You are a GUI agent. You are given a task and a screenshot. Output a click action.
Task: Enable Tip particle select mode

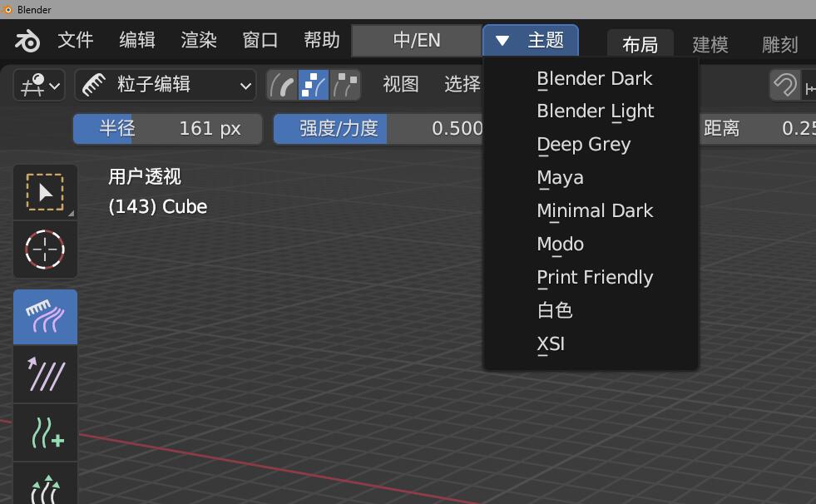[344, 85]
